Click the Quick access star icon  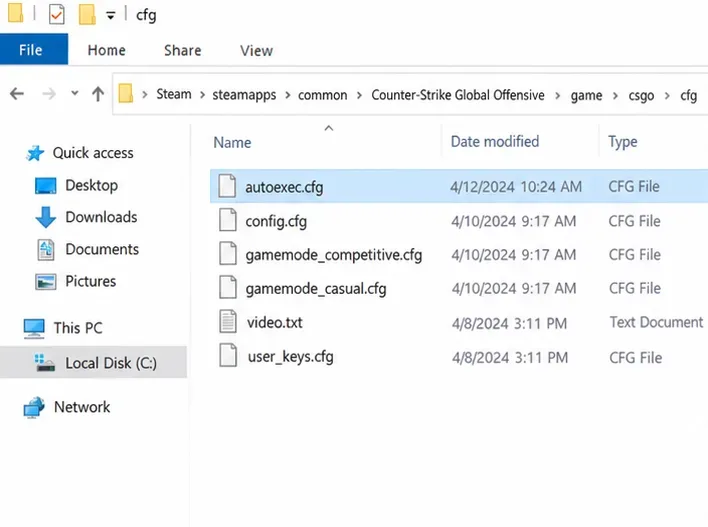[x=34, y=153]
